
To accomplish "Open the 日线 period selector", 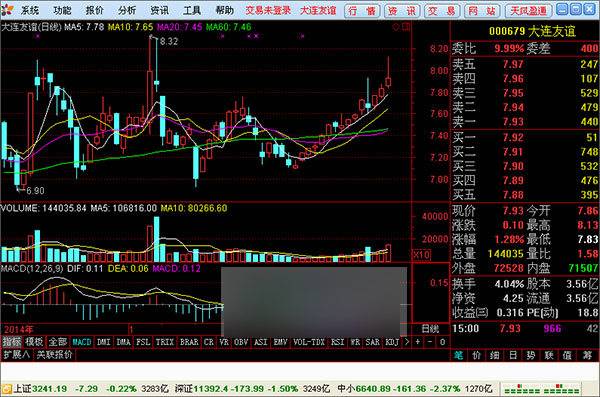I will pyautogui.click(x=430, y=328).
